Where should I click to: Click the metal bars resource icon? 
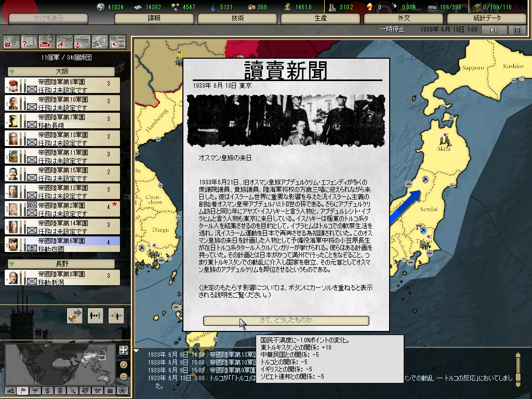(137, 7)
